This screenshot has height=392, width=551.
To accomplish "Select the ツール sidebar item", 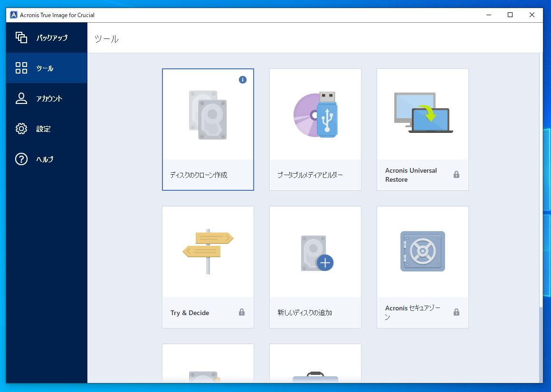I will [47, 68].
